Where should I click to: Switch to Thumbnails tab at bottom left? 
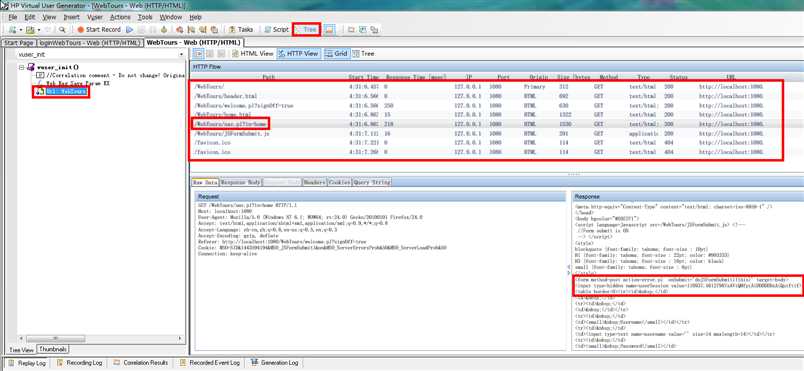[x=53, y=349]
